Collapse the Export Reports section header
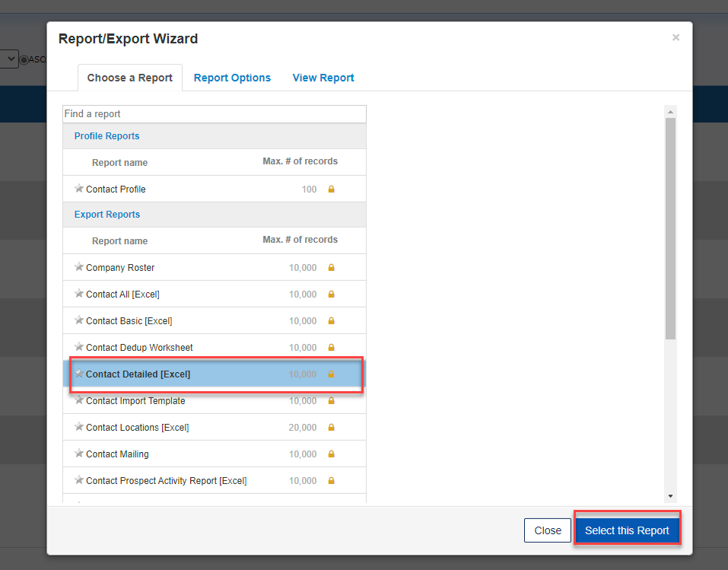The image size is (728, 570). coord(106,215)
